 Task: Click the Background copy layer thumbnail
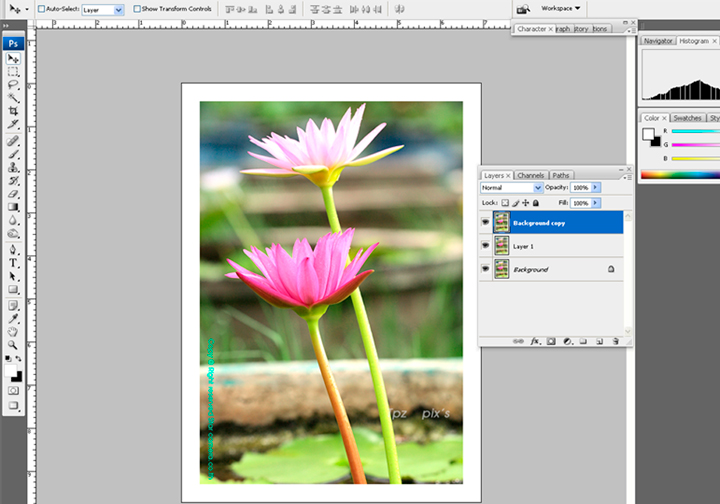tap(501, 222)
